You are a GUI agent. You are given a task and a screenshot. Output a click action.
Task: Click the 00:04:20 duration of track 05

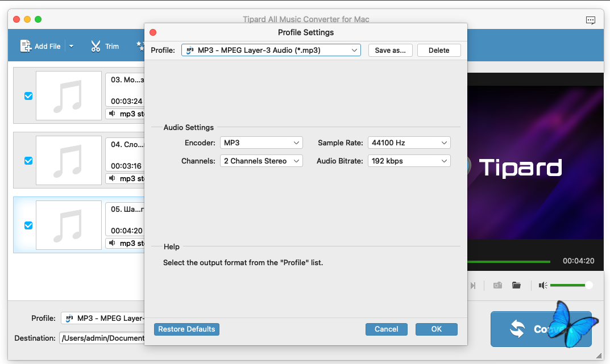[x=126, y=231]
